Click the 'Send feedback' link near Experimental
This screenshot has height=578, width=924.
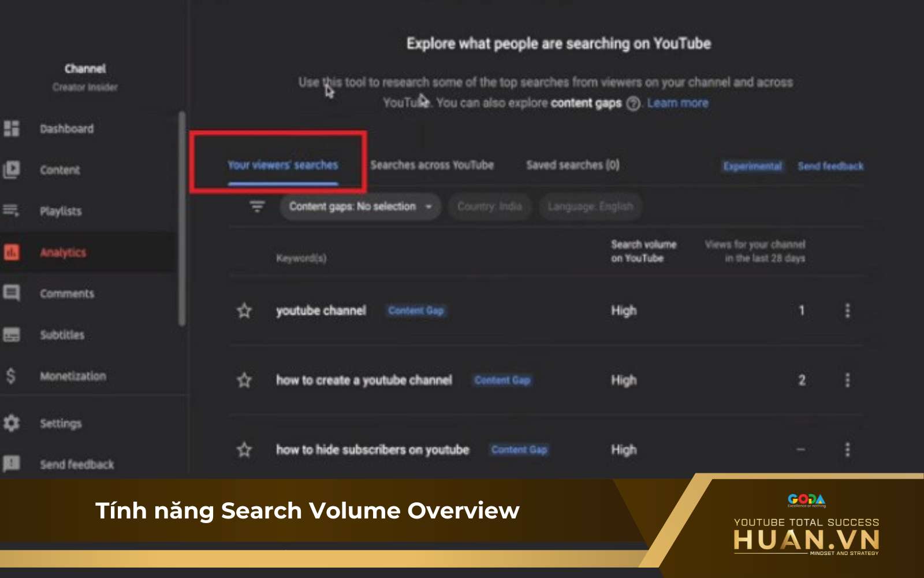pyautogui.click(x=830, y=166)
